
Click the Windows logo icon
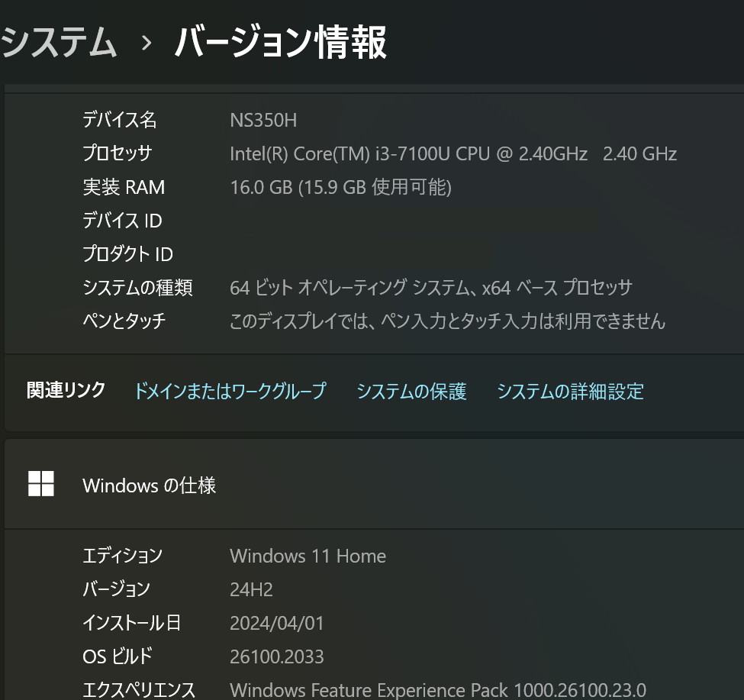40,484
